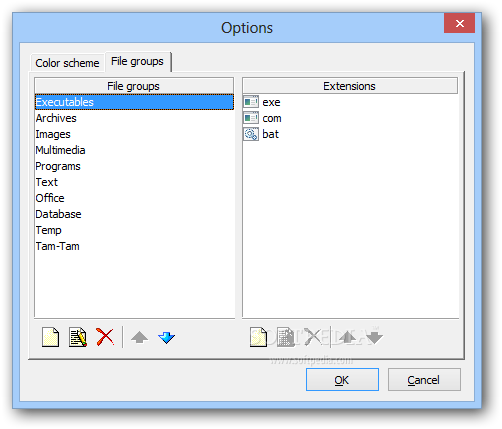502x429 pixels.
Task: Click the icon beside com extension
Action: (251, 118)
